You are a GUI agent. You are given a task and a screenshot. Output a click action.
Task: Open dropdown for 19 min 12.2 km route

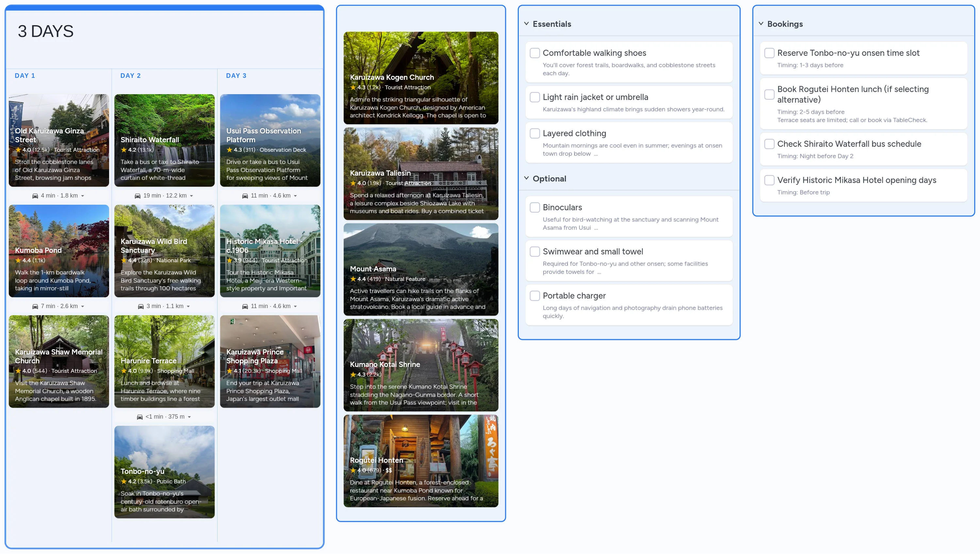191,196
